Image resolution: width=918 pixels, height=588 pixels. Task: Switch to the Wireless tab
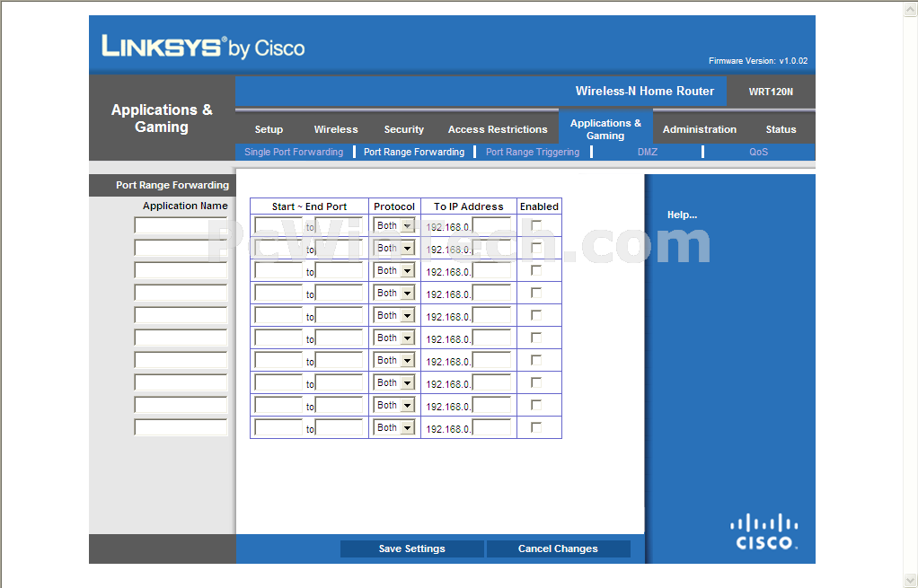[x=335, y=129]
